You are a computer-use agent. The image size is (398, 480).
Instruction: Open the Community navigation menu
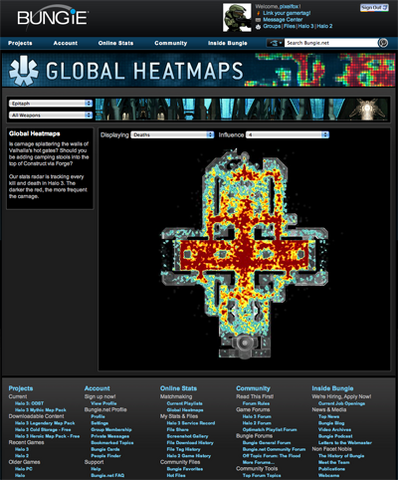pos(171,43)
